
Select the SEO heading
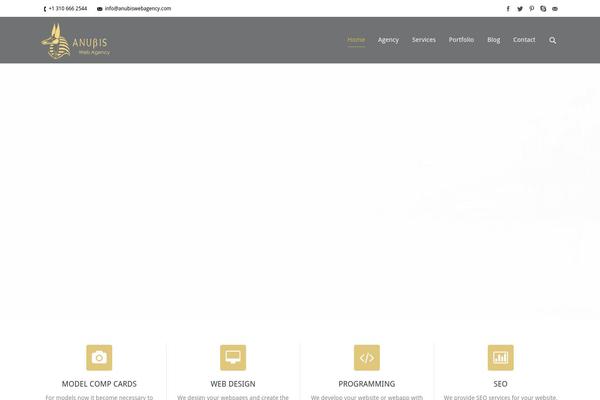[501, 384]
